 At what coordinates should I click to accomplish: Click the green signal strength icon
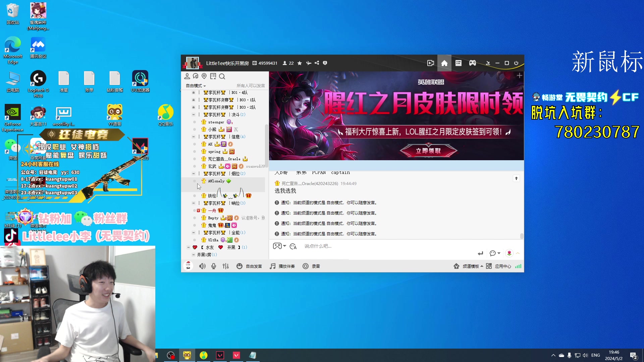click(518, 266)
